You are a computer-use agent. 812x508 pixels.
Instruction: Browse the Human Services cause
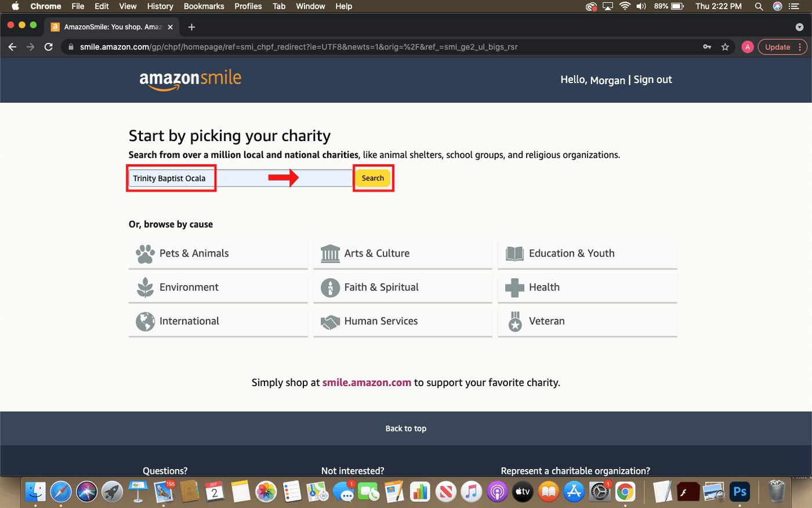click(x=403, y=322)
